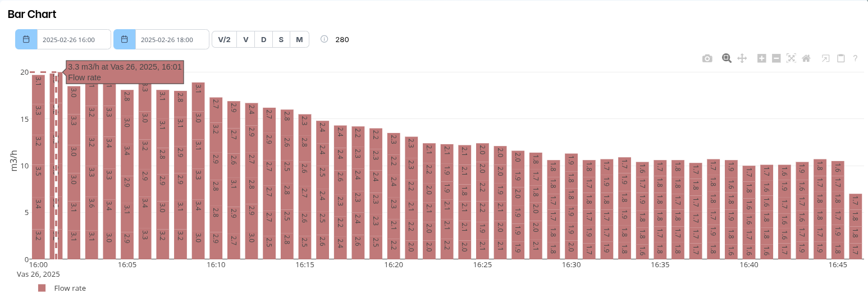Click the question mark help icon

[855, 58]
